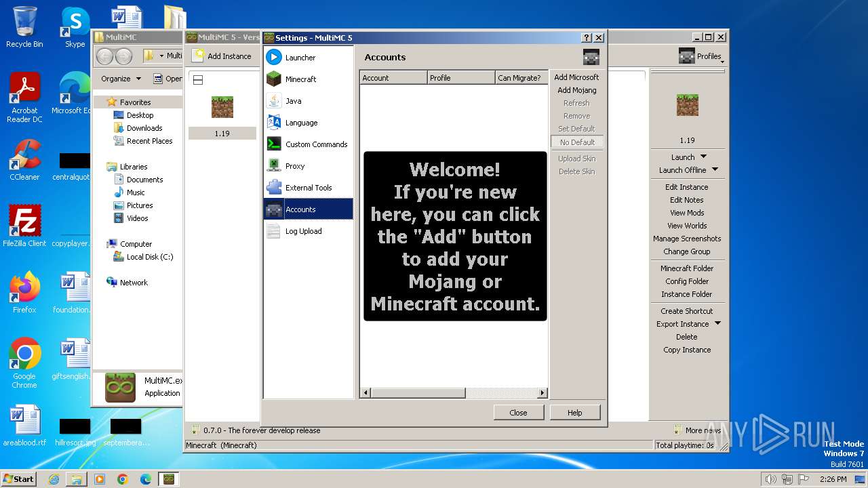This screenshot has width=868, height=488.
Task: Select the Accounts settings page
Action: click(x=309, y=209)
